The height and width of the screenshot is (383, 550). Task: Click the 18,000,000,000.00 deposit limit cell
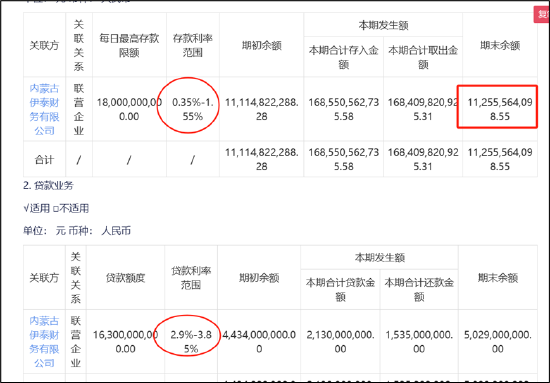(x=129, y=109)
